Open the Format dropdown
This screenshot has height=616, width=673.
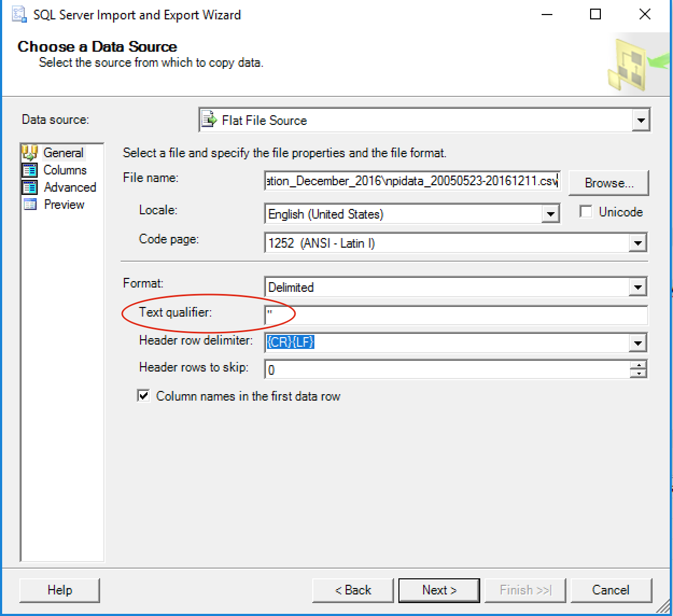click(639, 287)
